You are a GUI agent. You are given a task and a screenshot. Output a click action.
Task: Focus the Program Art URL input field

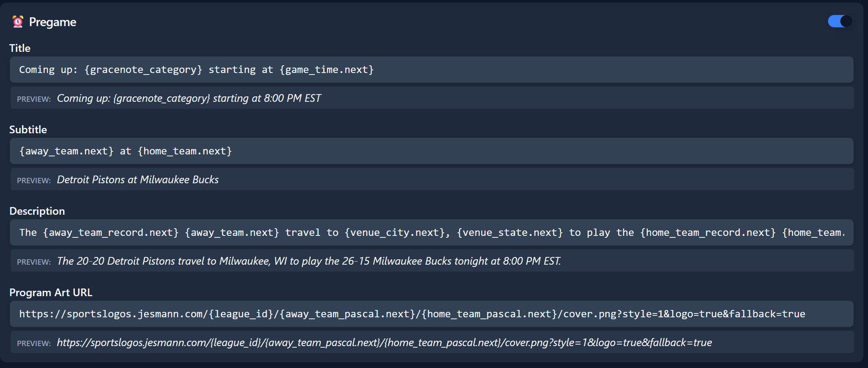tap(431, 314)
